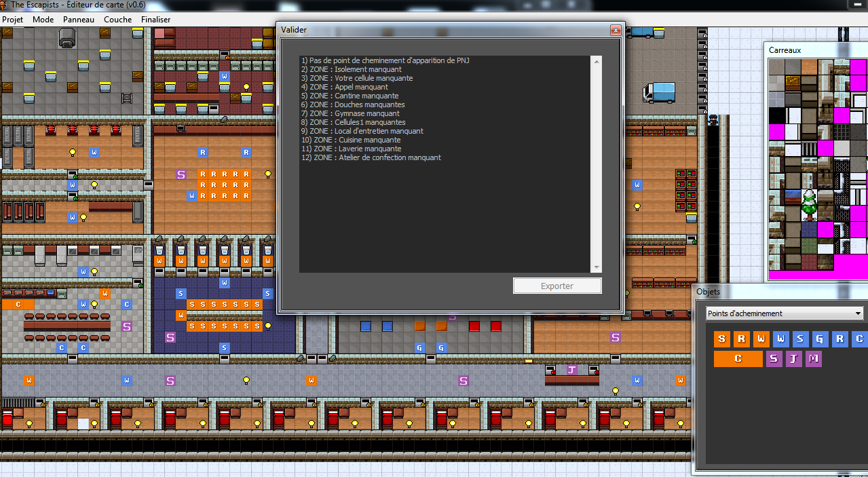Click the down arrow of validation list scrollbar
Screen dimensions: 868x477
click(597, 267)
